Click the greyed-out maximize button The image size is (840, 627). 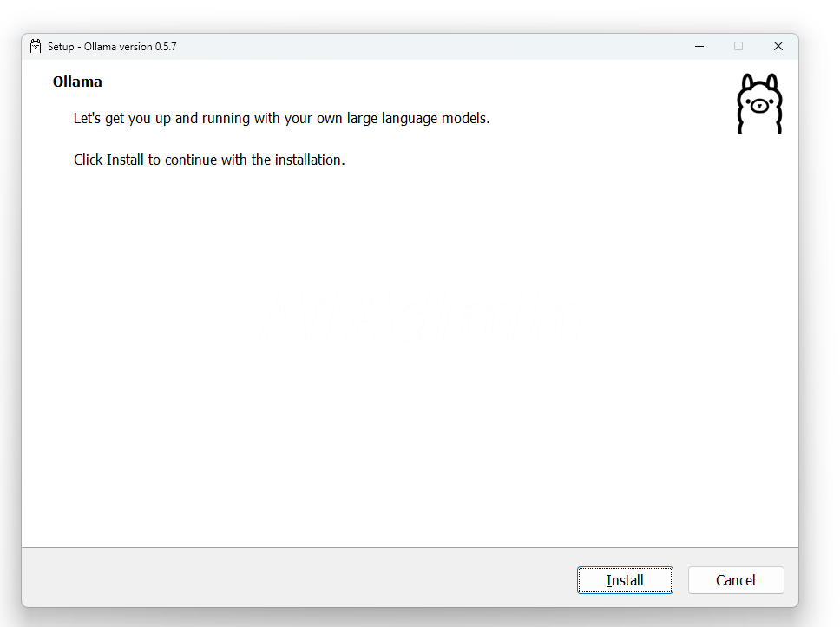[738, 46]
